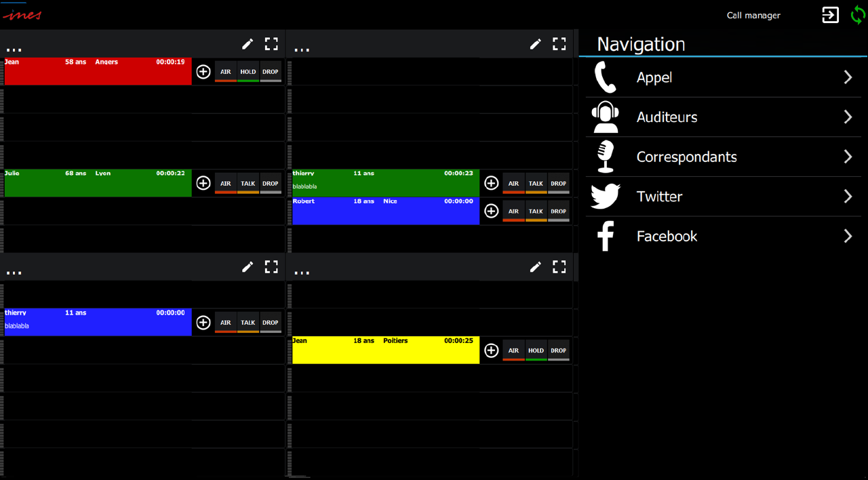Expand Correspondants with its chevron arrow

tap(848, 157)
